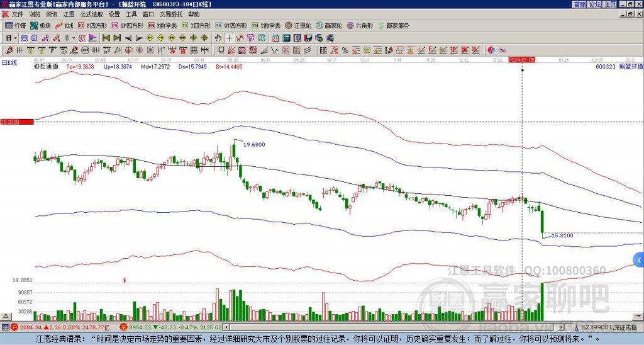Screen dimensions: 644x345
Task: Open the P四方形 tool
Action: tap(92, 26)
